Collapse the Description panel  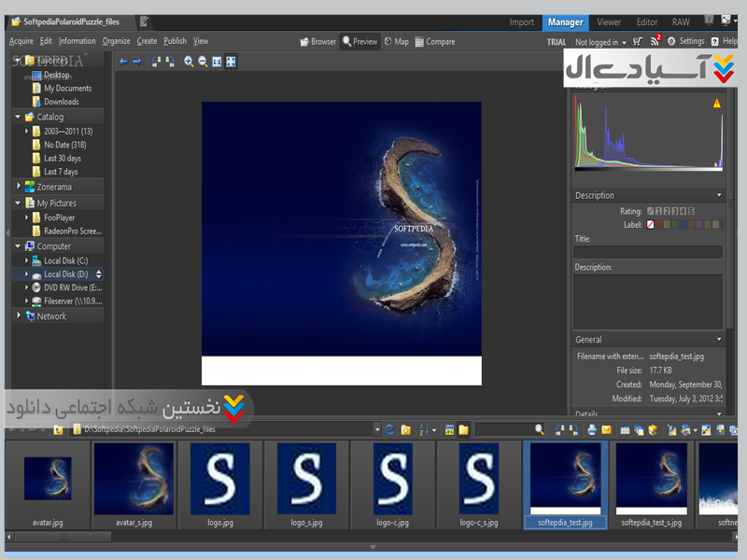click(x=719, y=195)
